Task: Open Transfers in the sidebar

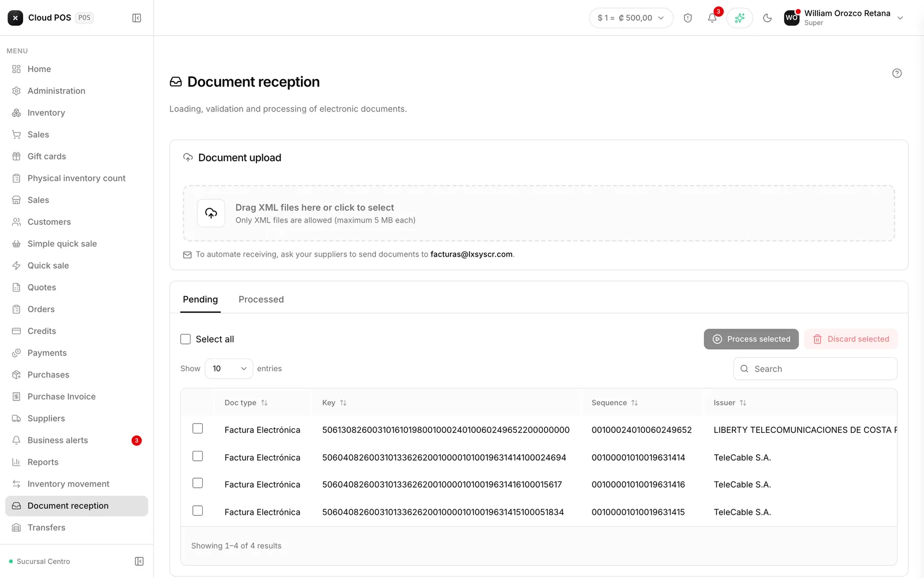Action: coord(77,528)
